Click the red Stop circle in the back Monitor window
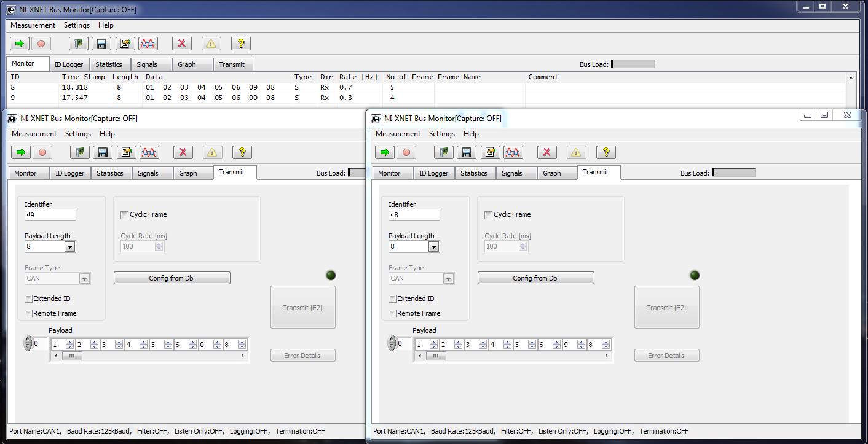Screen dimensions: 868x444 (41, 44)
